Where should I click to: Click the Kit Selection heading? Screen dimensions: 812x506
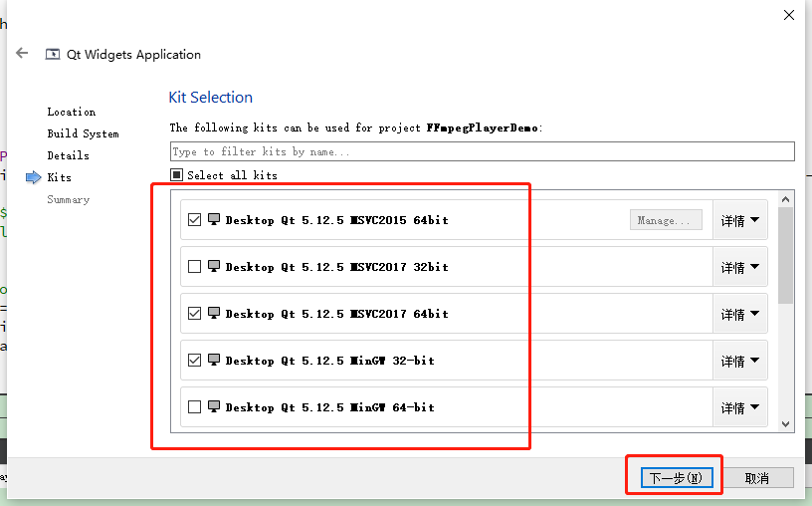click(211, 98)
